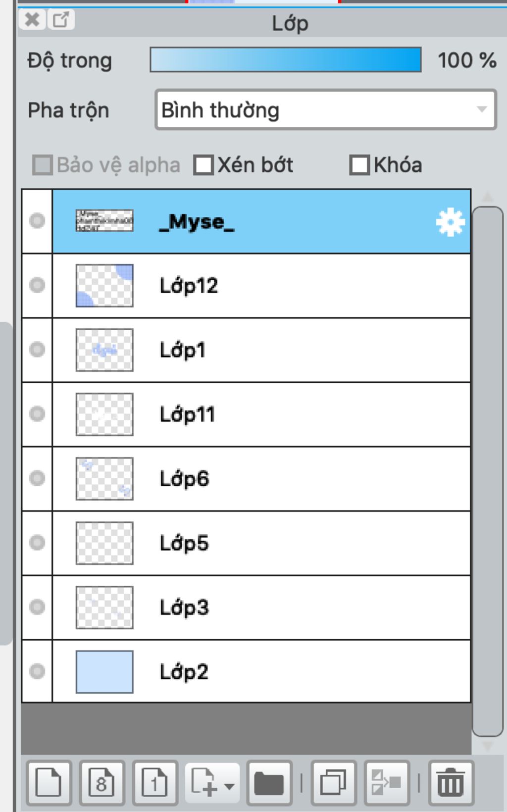
Task: Open the Pha trộn blend mode dropdown
Action: pyautogui.click(x=325, y=110)
